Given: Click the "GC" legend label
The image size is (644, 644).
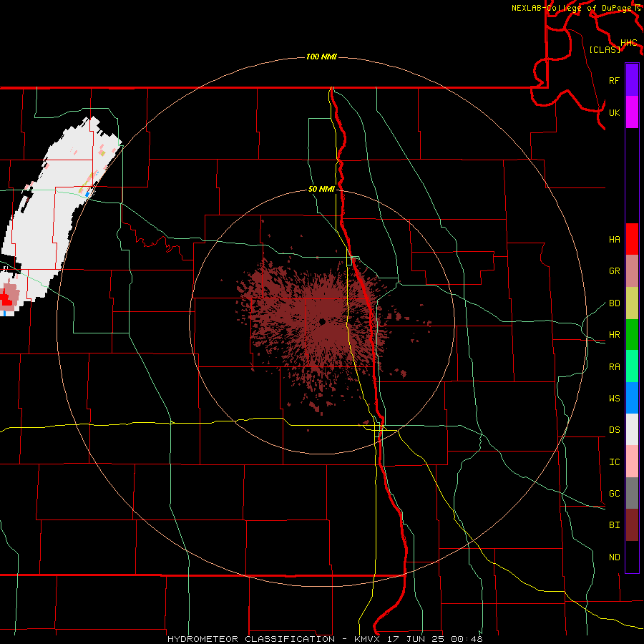Looking at the screenshot, I should (614, 494).
